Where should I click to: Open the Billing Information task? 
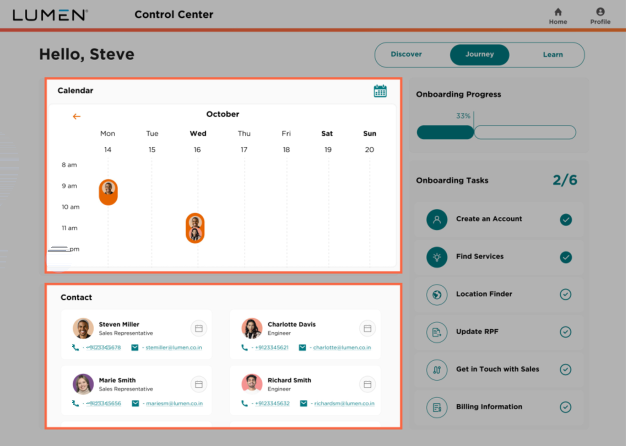499,407
